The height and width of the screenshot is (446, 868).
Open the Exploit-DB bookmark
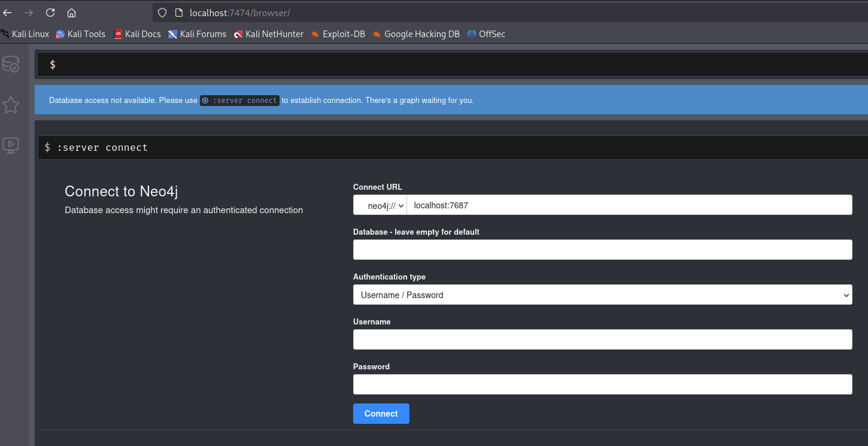pyautogui.click(x=338, y=34)
